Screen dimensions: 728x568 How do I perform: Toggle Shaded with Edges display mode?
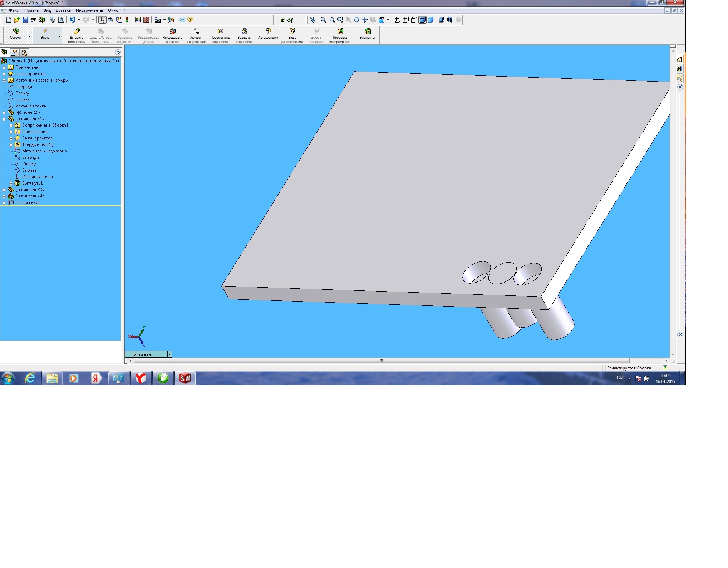[x=422, y=20]
